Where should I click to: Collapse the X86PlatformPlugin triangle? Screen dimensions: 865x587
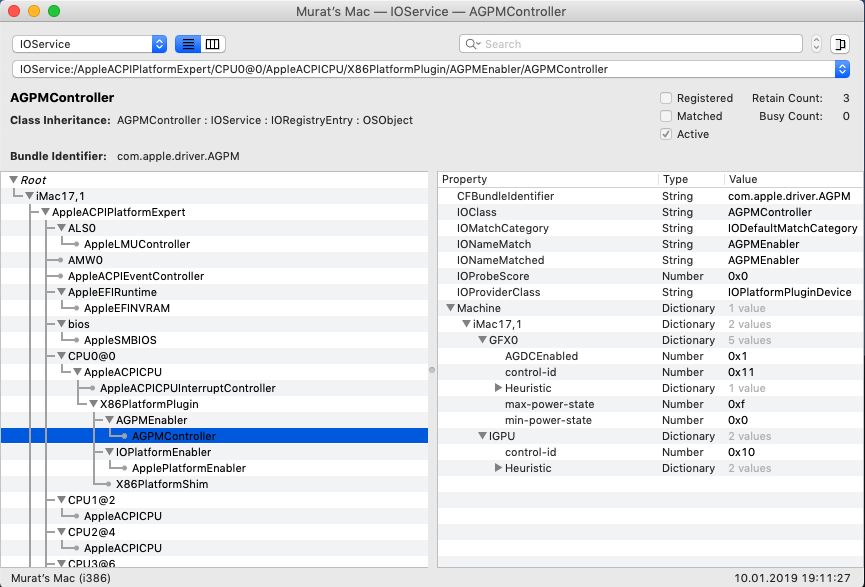tap(94, 404)
